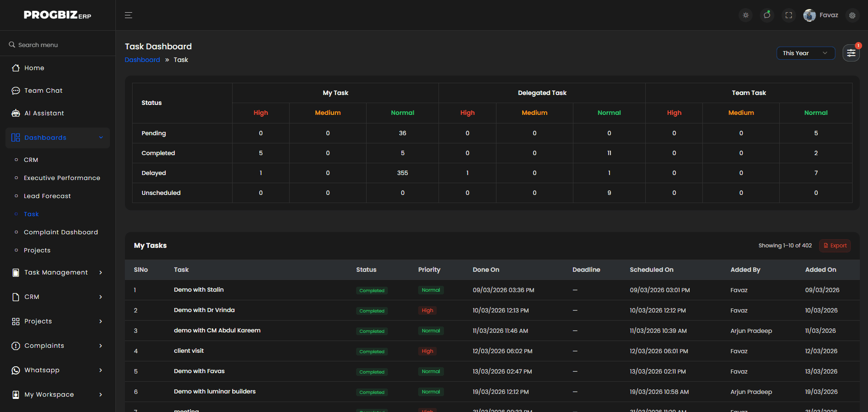Screen dimensions: 868x412
Task: Expand the Projects menu chevron
Action: click(101, 321)
